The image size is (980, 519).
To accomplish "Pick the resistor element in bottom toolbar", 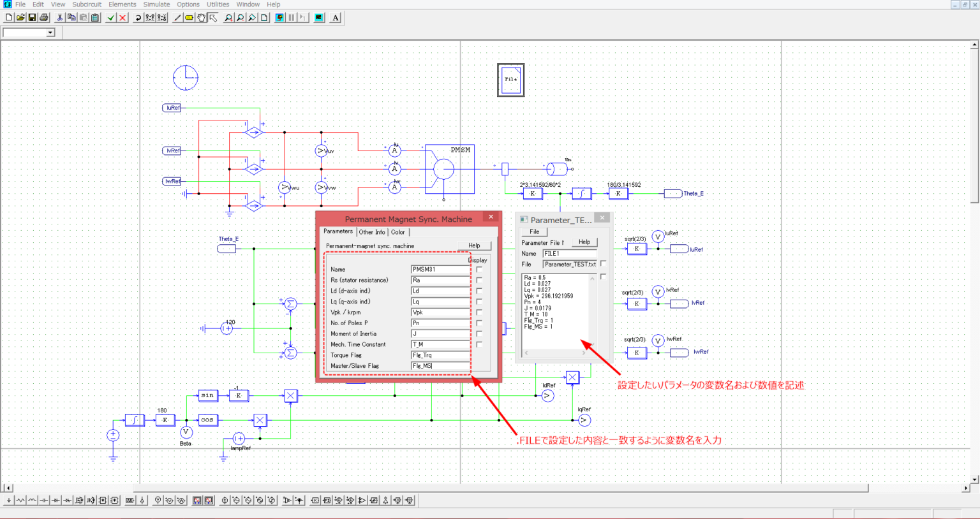I will [20, 501].
